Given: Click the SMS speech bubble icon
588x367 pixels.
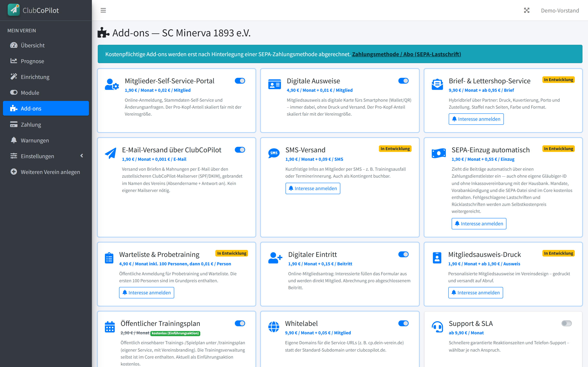Looking at the screenshot, I should click(x=274, y=153).
